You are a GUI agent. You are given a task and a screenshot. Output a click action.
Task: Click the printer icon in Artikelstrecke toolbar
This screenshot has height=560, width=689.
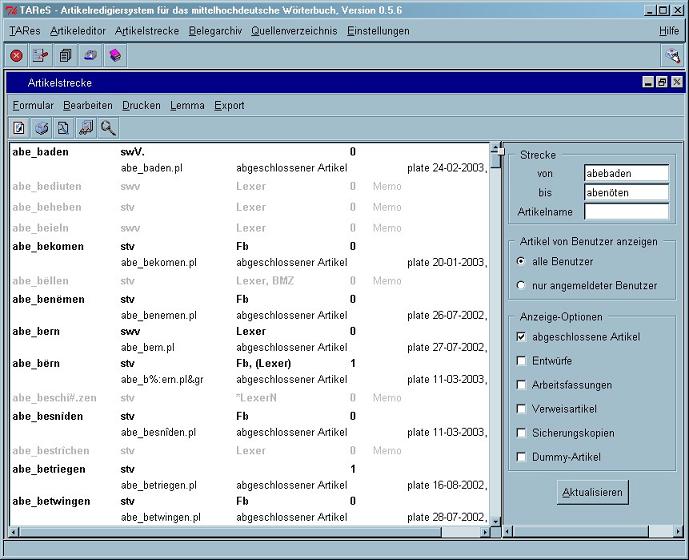pyautogui.click(x=41, y=128)
